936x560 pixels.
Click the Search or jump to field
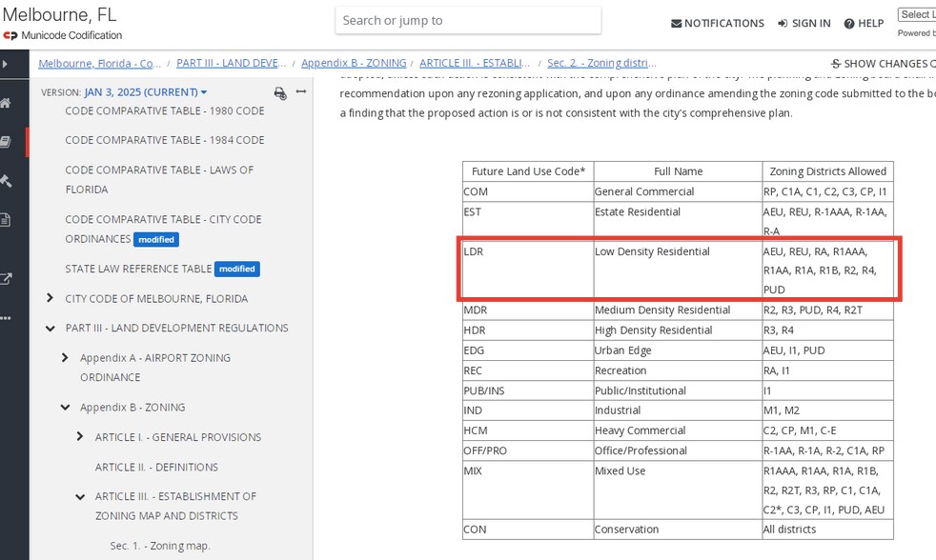[x=467, y=20]
